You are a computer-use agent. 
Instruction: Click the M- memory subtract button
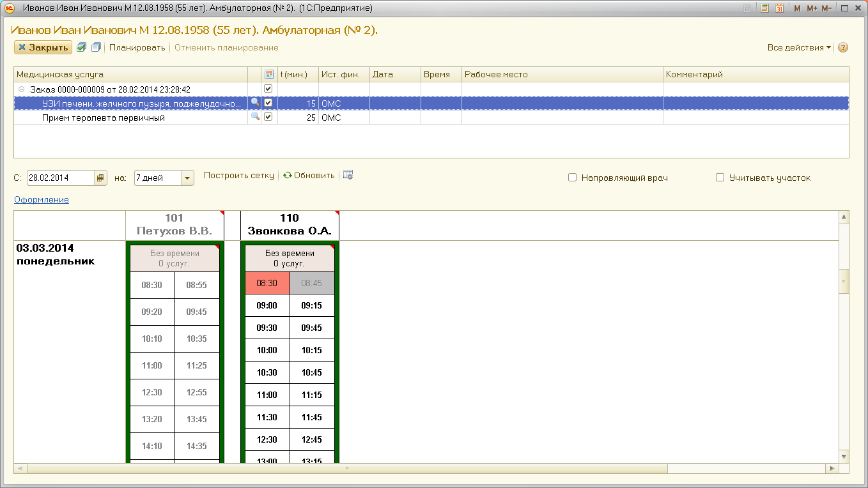pos(826,8)
